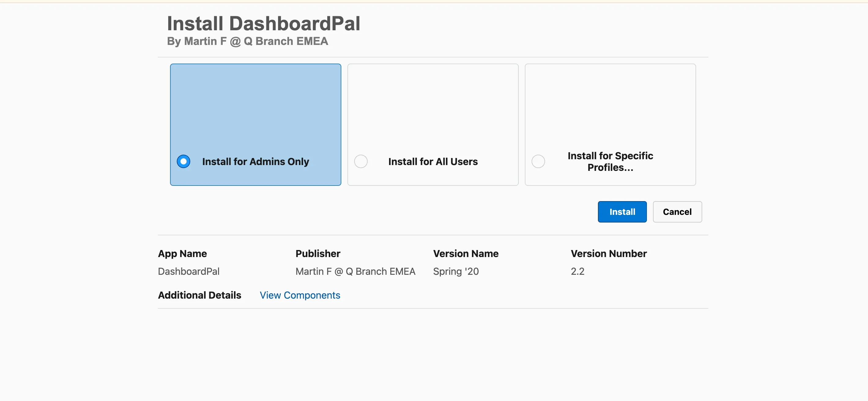Click the Version Number column header
This screenshot has height=401, width=868.
point(608,254)
